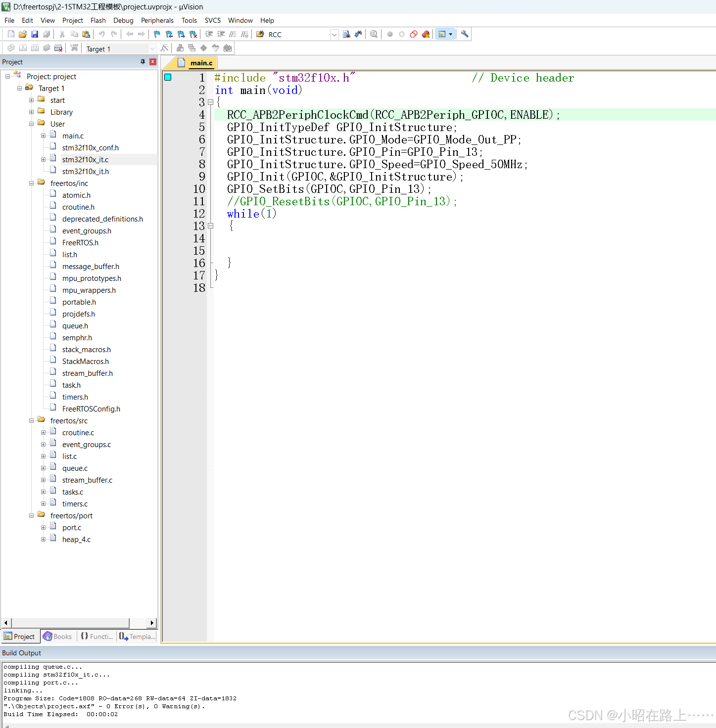Switch to the Functions panel tab
The width and height of the screenshot is (716, 728).
click(x=97, y=637)
